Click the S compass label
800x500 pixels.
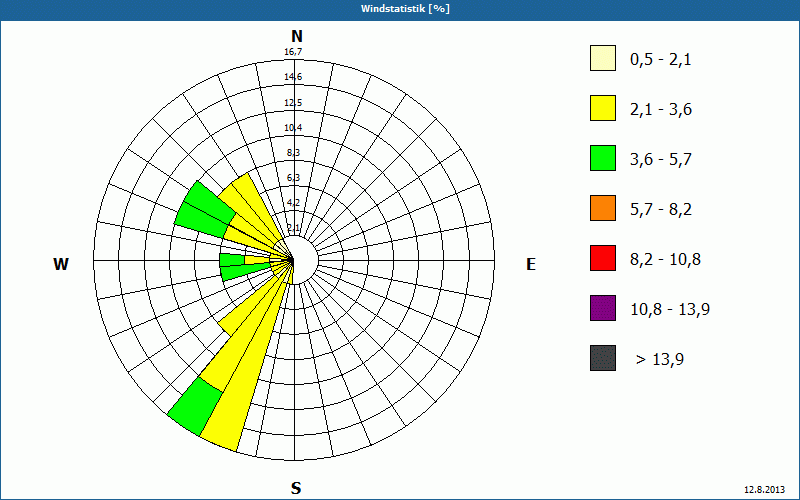pos(296,489)
